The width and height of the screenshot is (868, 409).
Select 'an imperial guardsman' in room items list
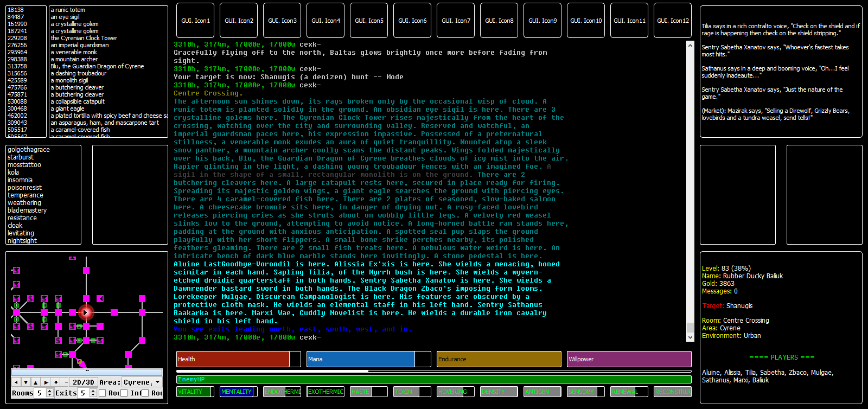pos(80,45)
